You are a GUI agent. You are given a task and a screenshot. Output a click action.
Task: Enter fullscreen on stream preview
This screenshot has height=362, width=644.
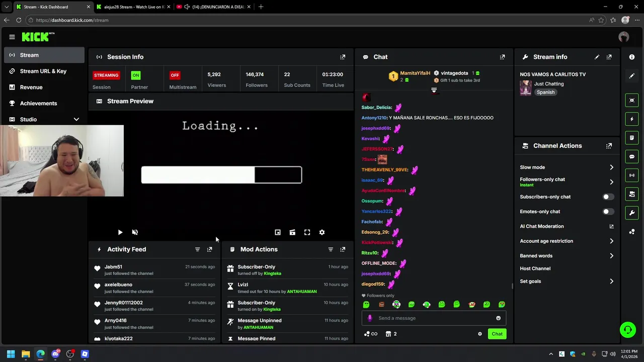307,232
